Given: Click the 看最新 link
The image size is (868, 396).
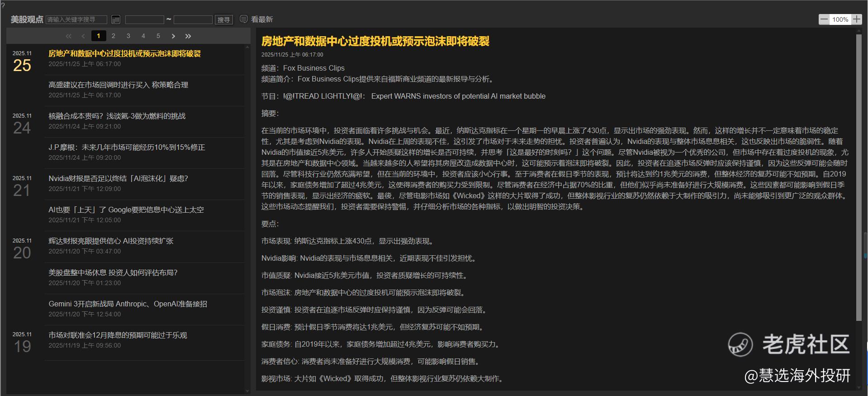Looking at the screenshot, I should (x=262, y=19).
